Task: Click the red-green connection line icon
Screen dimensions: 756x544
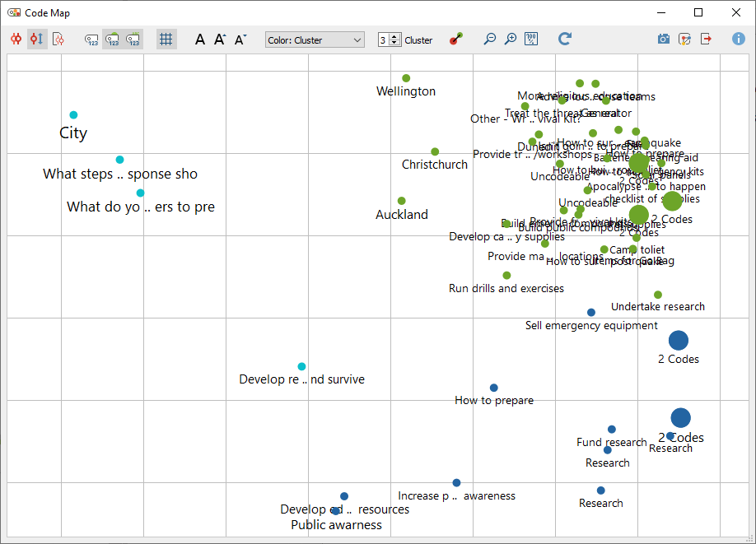Action: point(456,39)
